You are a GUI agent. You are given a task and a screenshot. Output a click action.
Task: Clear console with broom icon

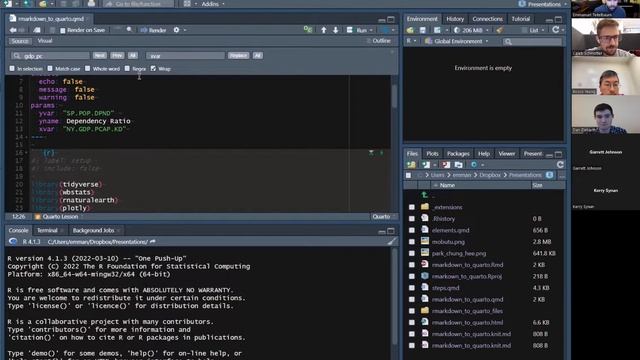(391, 242)
